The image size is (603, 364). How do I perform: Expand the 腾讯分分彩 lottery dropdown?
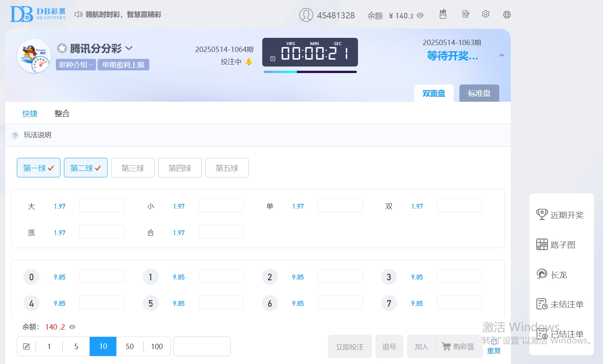(129, 48)
